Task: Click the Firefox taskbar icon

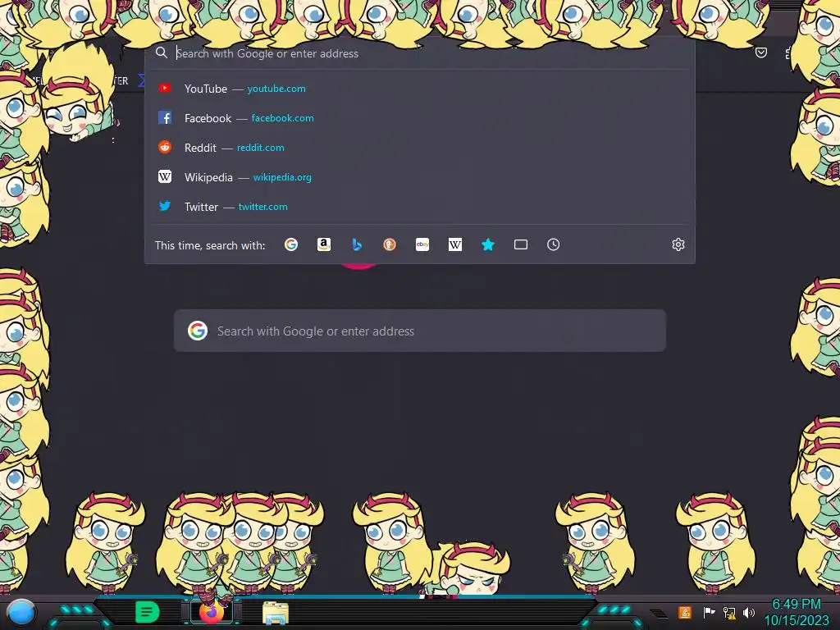Action: click(x=212, y=612)
